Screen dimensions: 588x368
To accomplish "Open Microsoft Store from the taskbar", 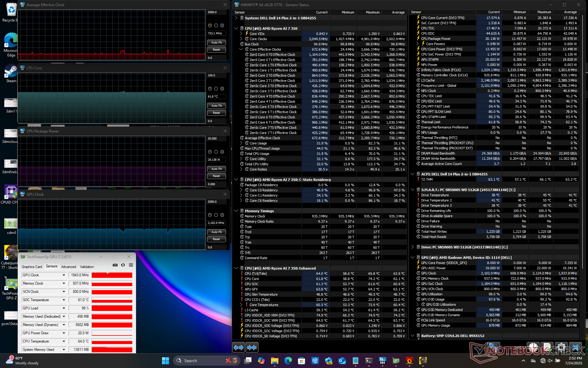I will (x=302, y=361).
